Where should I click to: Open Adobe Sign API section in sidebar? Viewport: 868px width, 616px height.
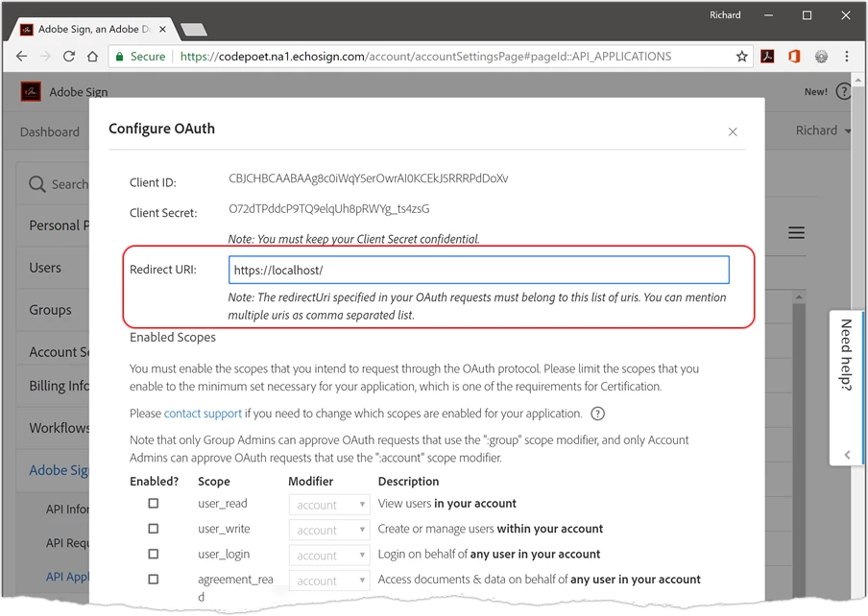(59, 470)
